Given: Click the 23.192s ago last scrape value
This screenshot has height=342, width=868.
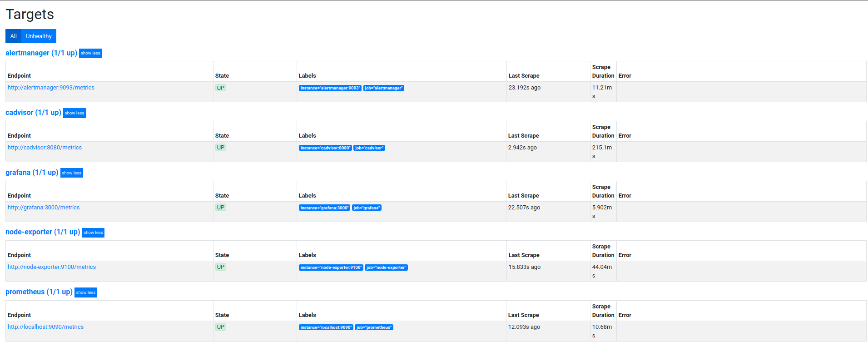Looking at the screenshot, I should [x=525, y=88].
